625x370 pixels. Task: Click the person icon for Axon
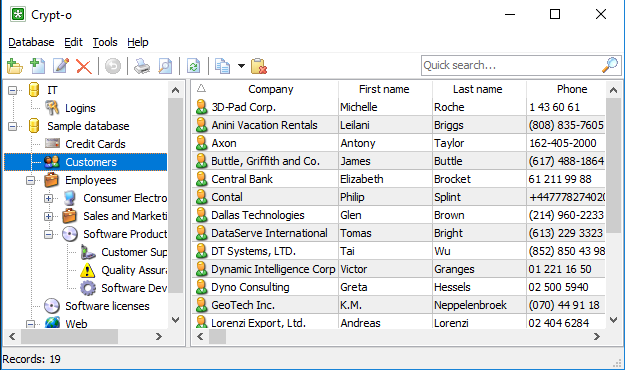(202, 143)
